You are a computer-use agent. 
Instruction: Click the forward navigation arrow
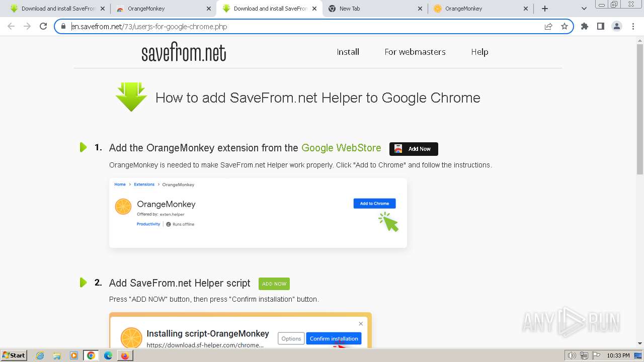(27, 26)
